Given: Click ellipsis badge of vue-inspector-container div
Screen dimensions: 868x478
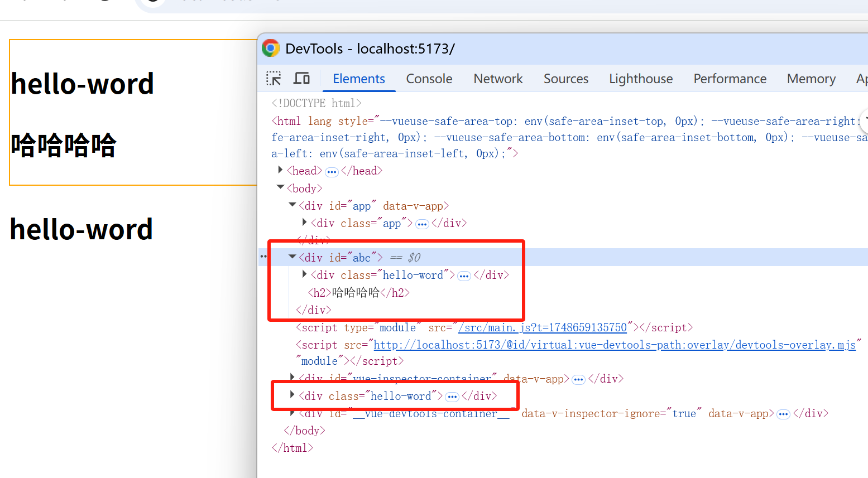Looking at the screenshot, I should tap(578, 380).
